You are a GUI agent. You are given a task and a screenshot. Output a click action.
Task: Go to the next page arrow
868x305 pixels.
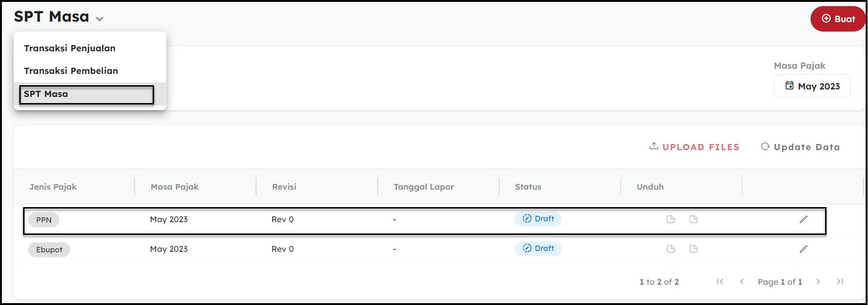[x=818, y=281]
